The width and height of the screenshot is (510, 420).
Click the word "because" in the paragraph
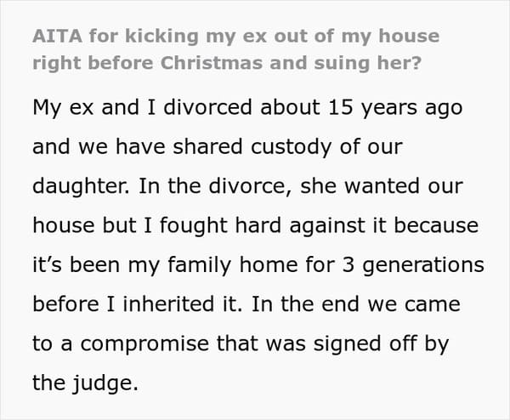pos(436,225)
